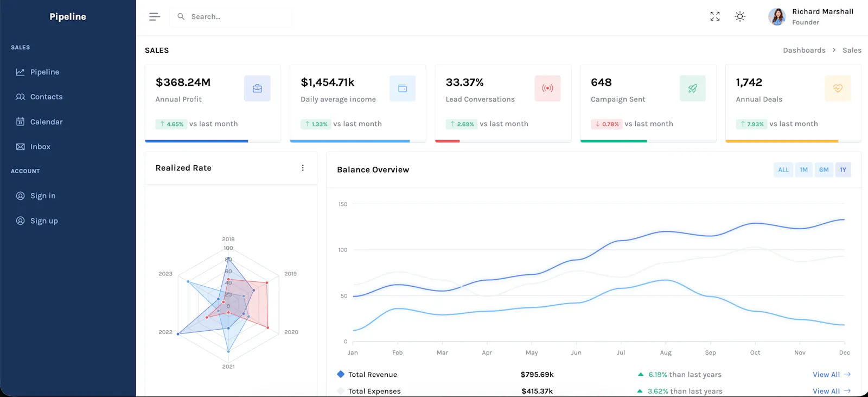Click the 2021 axis label on radar chart

(x=228, y=367)
